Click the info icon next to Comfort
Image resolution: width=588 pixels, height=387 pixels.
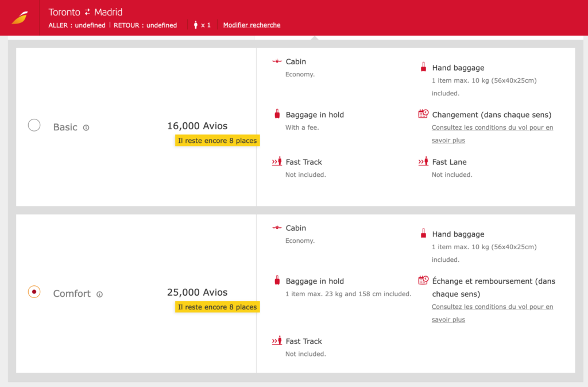point(99,295)
